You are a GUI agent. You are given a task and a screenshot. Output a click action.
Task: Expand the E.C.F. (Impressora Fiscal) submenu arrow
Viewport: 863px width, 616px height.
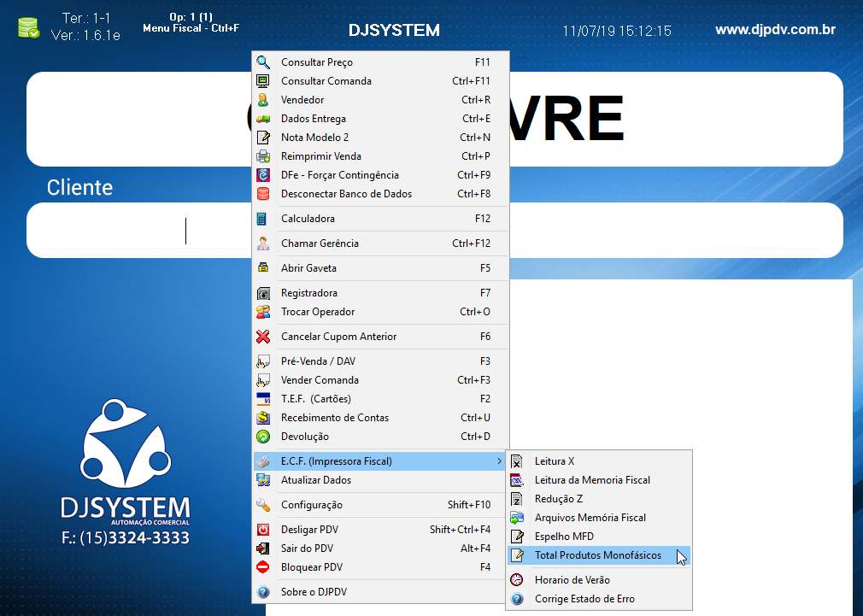(499, 461)
